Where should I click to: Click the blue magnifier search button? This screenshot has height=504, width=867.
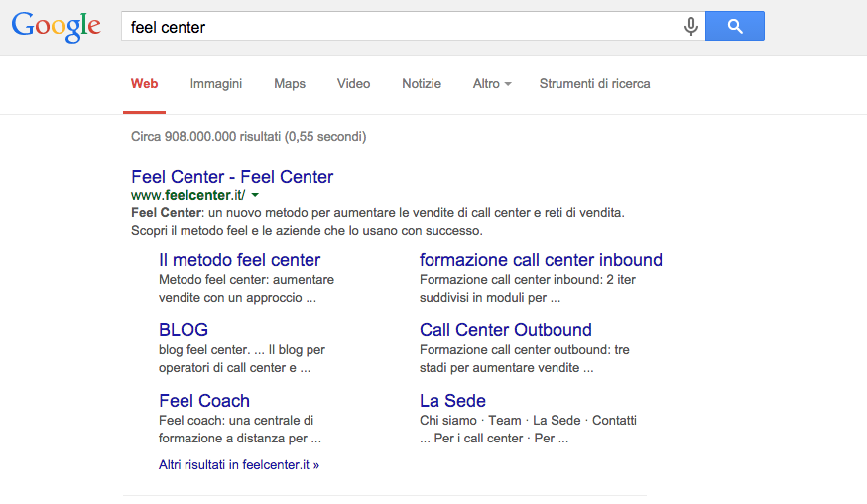click(735, 26)
